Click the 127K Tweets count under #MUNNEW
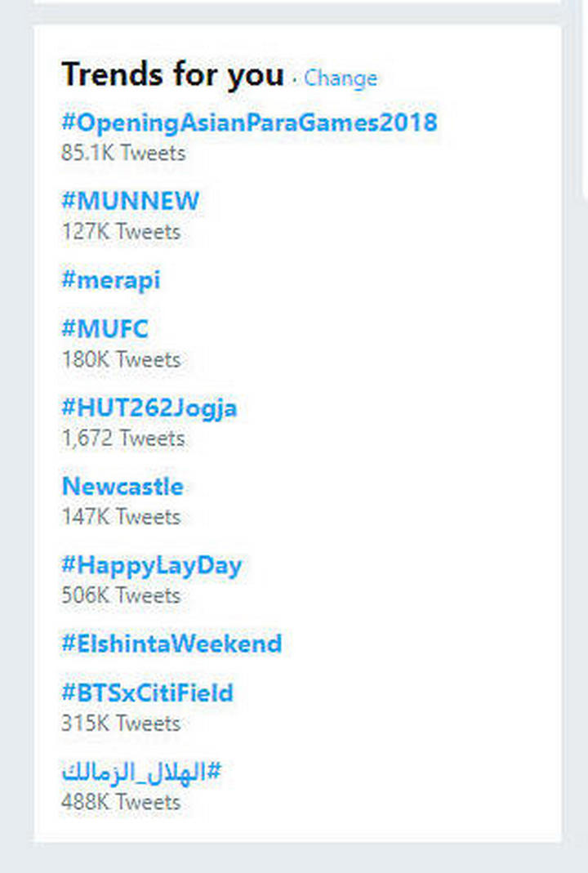The image size is (588, 873). click(x=121, y=232)
